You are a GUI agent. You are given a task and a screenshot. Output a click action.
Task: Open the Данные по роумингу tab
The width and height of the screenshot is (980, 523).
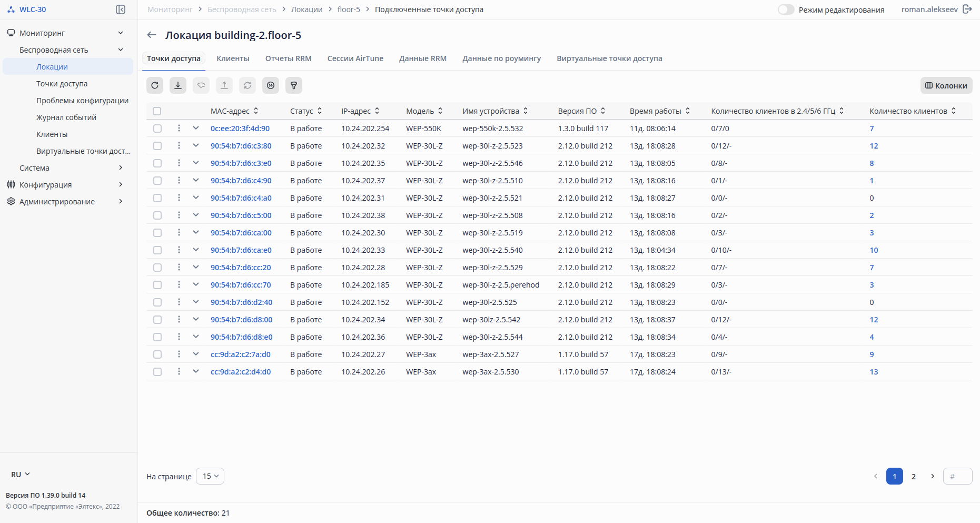[x=502, y=58]
